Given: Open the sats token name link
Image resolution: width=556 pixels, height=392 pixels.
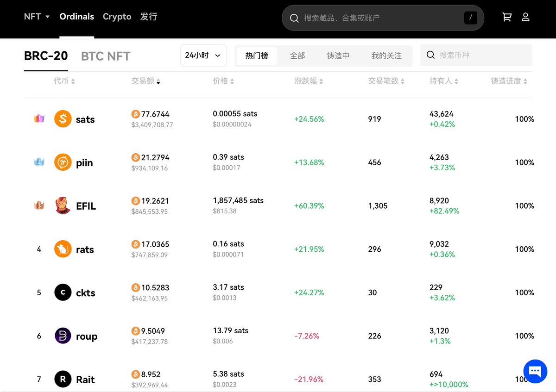Looking at the screenshot, I should point(85,119).
